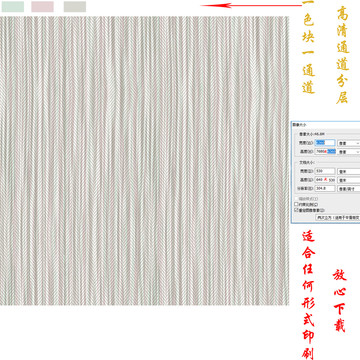Screen dimensions: 360x360
Task: Click the red arrow pointing at swatches
Action: pos(252,5)
